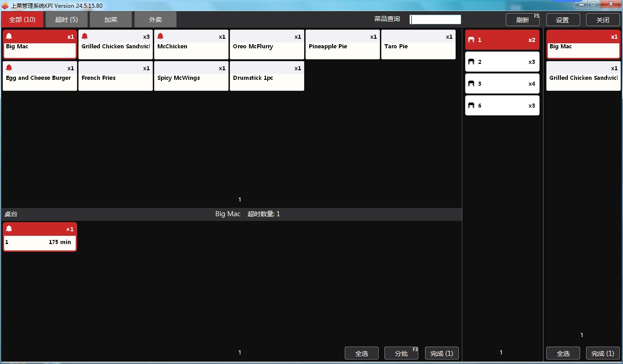Click table icon for table 3
The image size is (623, 364).
(472, 84)
